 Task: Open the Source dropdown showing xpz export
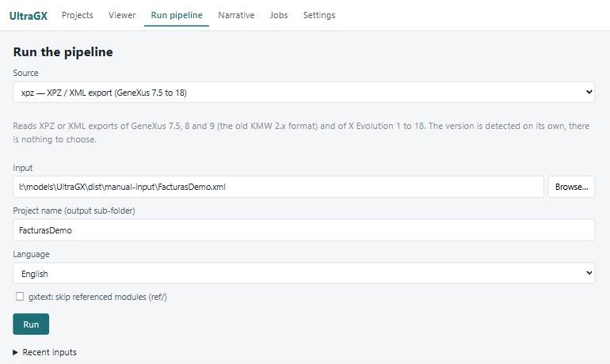[x=304, y=92]
